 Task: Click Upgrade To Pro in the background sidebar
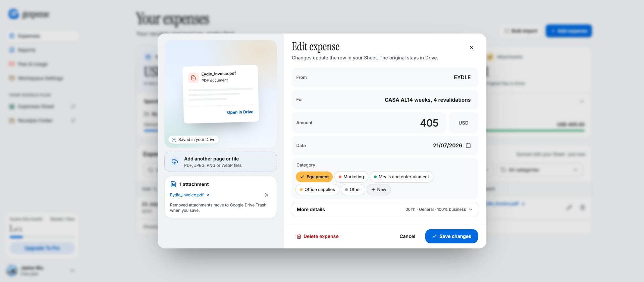42,248
